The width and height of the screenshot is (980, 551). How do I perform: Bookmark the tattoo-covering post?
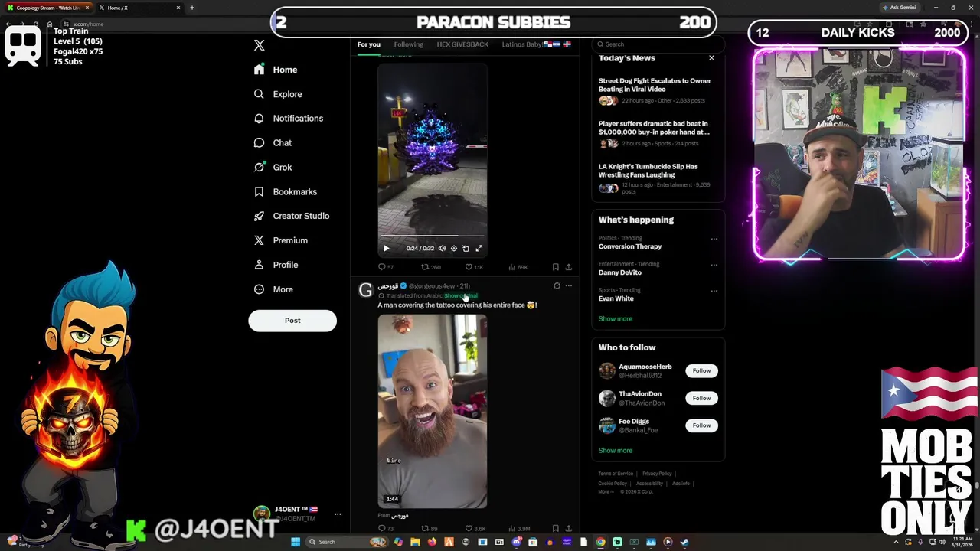556,528
